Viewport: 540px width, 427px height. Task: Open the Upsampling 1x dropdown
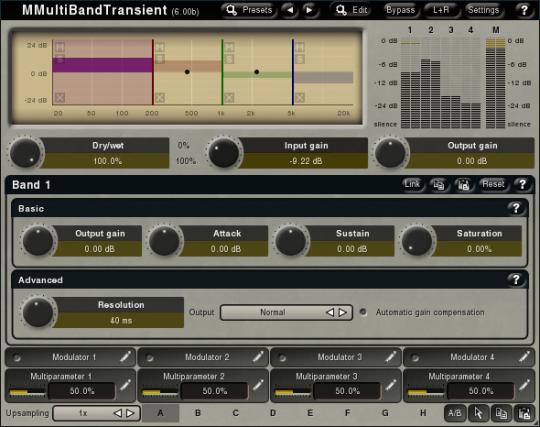[96, 413]
